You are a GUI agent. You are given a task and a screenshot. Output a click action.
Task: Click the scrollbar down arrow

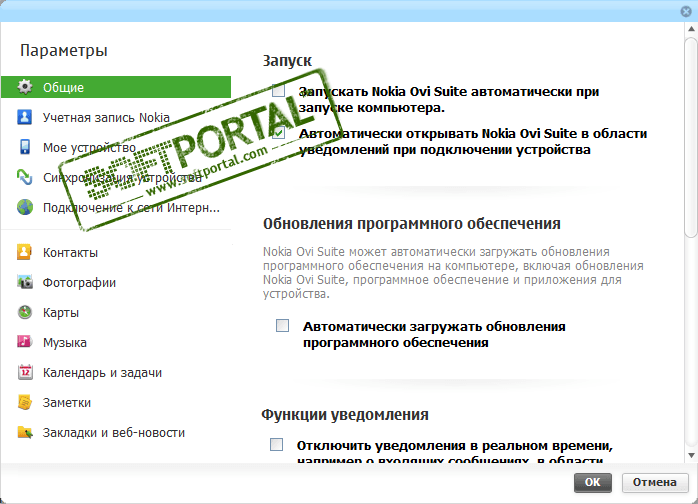(x=691, y=455)
